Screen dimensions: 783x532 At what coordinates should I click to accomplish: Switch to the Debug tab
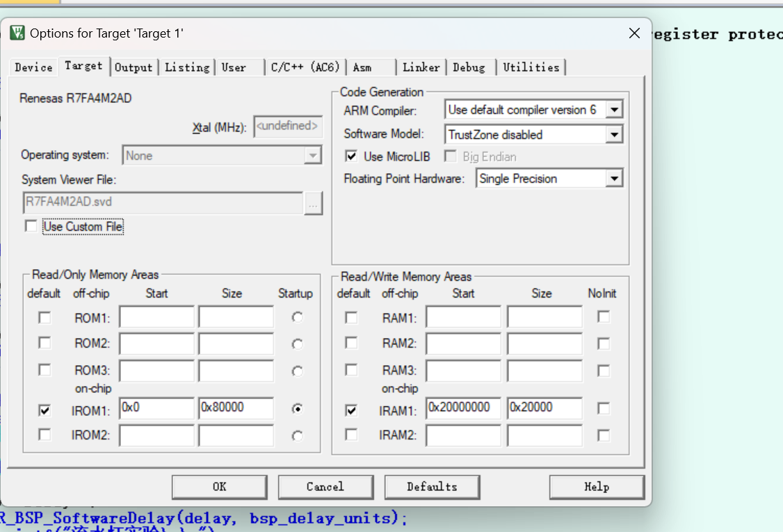point(469,67)
